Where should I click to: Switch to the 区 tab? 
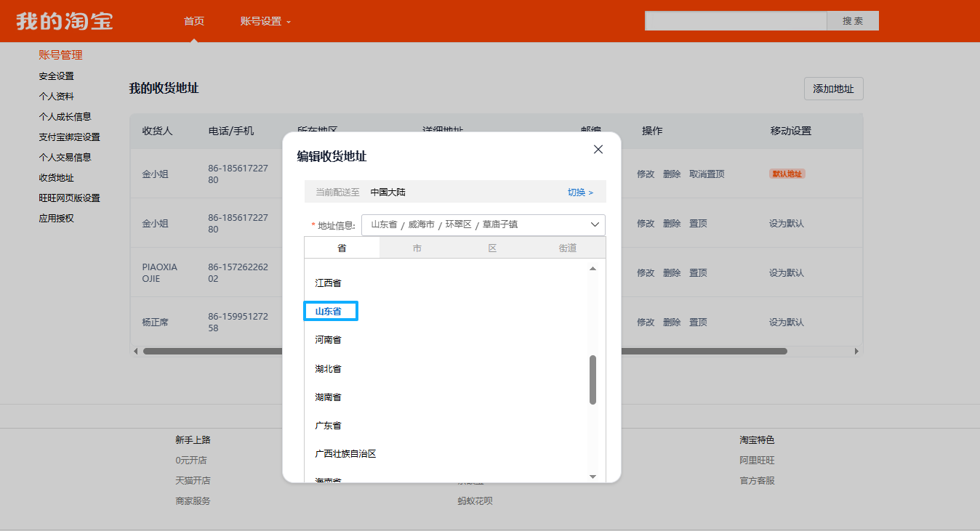(492, 248)
